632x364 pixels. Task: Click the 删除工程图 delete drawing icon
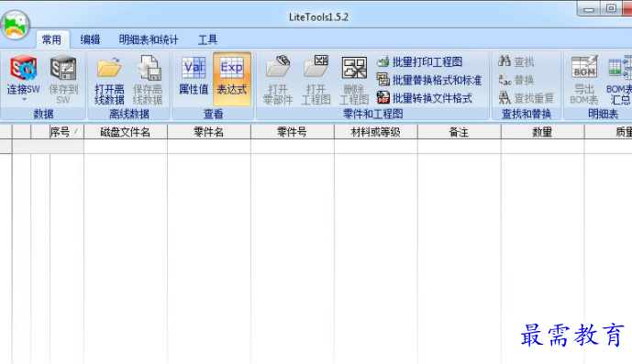354,68
